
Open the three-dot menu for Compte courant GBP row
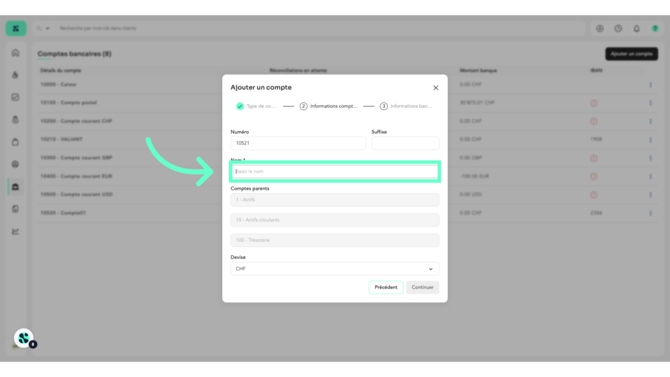point(650,158)
